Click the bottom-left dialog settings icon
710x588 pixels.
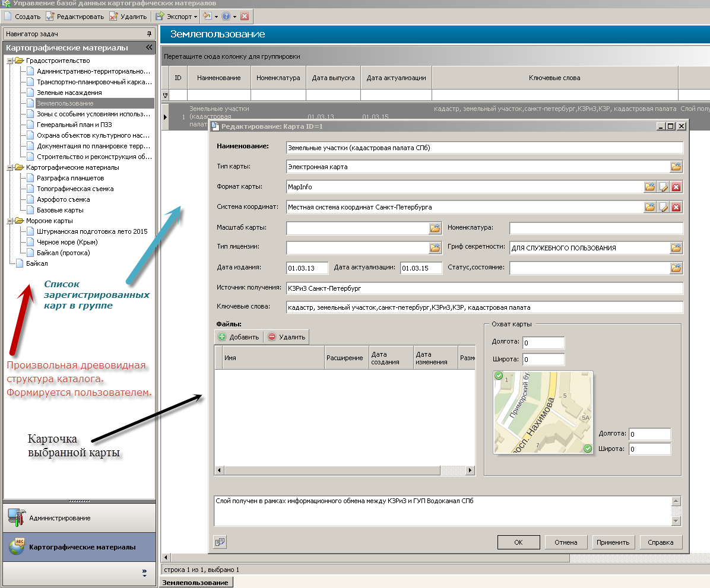220,542
